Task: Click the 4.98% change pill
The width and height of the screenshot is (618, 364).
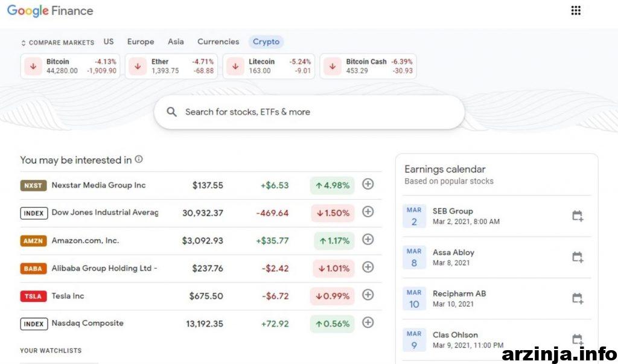Action: click(x=333, y=185)
